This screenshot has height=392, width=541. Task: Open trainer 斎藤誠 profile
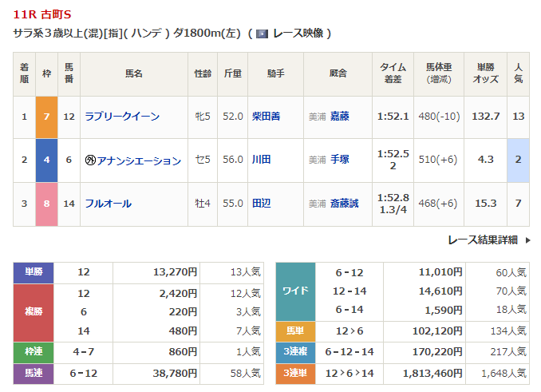(x=344, y=204)
